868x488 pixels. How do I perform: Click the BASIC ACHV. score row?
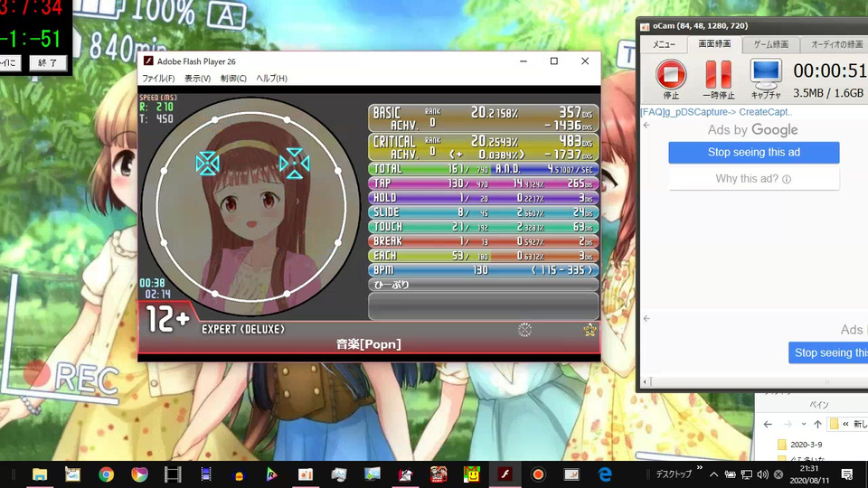coord(483,118)
